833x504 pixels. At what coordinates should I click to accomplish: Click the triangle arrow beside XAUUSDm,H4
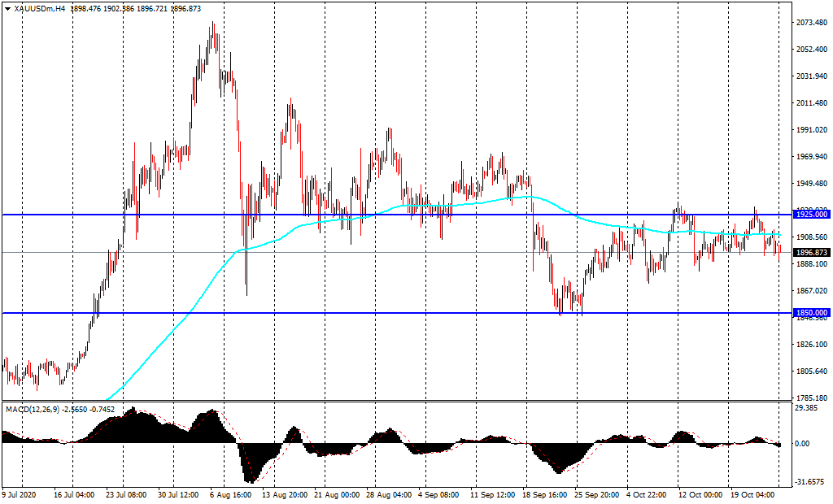[x=7, y=8]
